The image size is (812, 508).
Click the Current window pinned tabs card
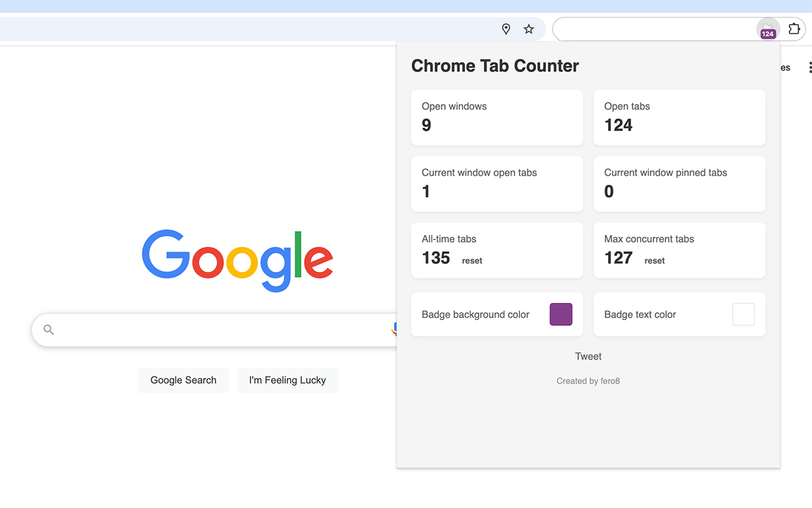[679, 184]
